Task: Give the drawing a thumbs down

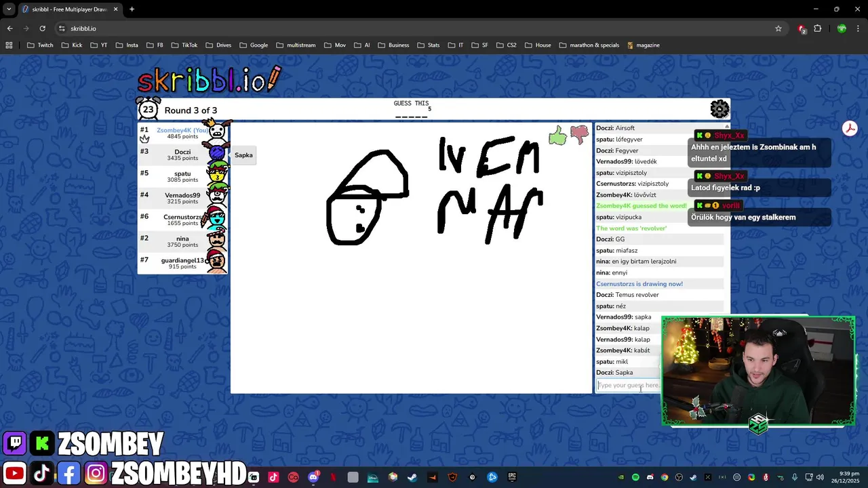Action: 579,135
